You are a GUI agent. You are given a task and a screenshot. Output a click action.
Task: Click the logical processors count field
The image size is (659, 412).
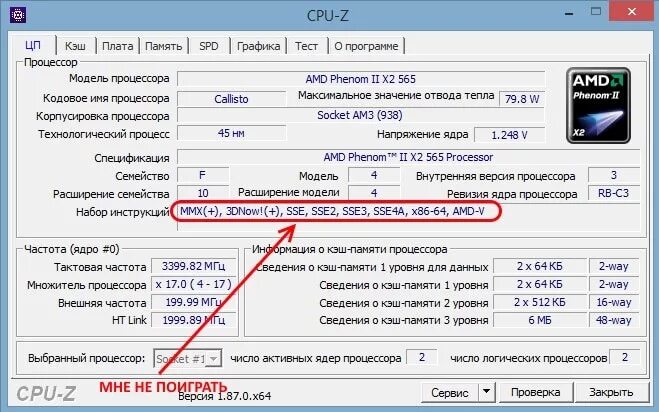tap(625, 357)
